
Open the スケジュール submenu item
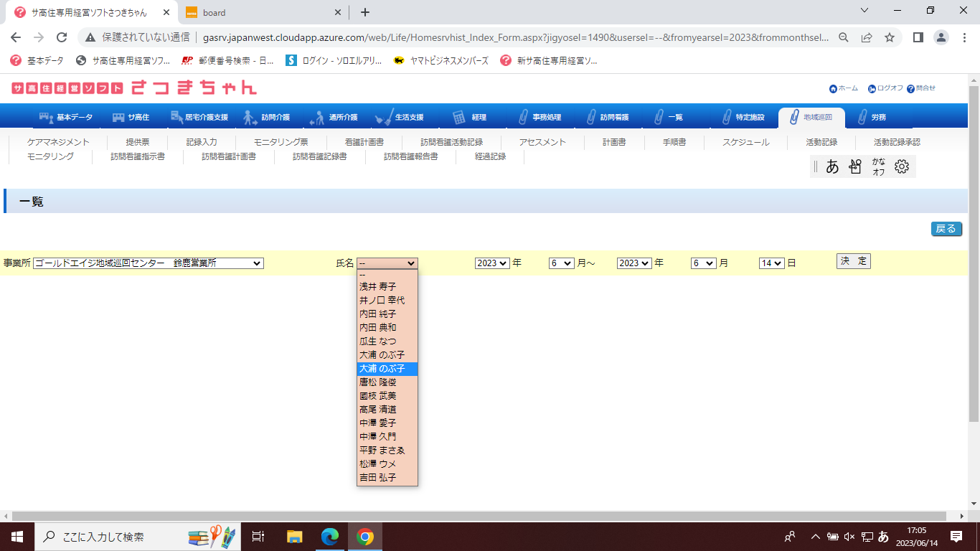click(746, 142)
